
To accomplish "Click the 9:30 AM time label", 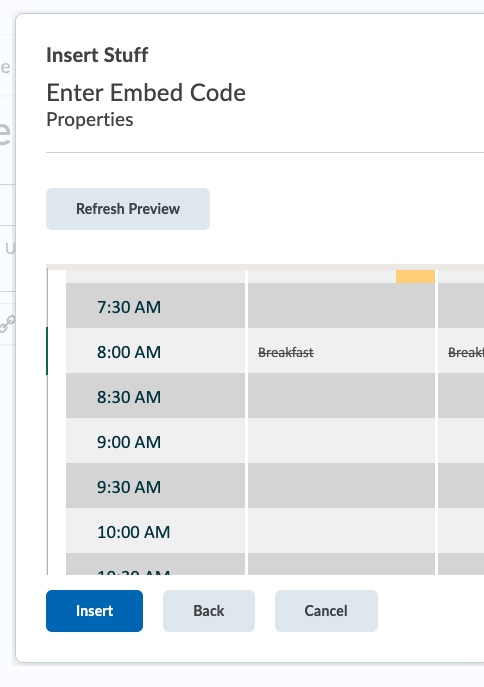I will pos(129,487).
